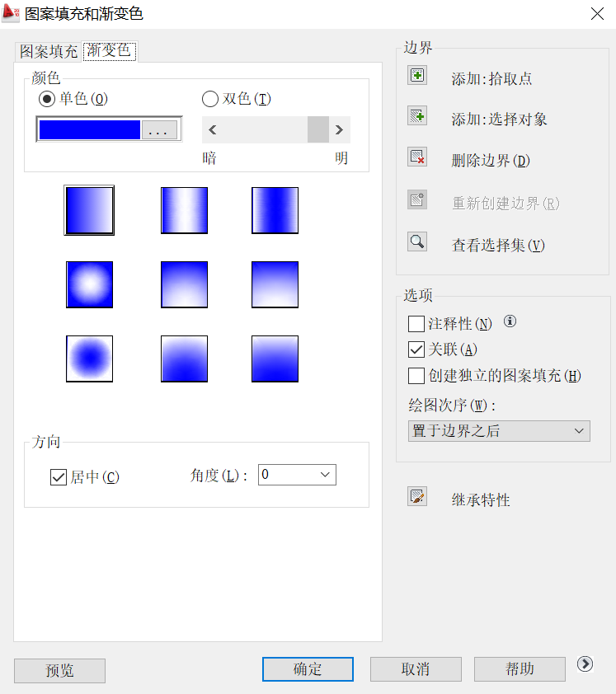Click the OK (确定) button
616x694 pixels.
(308, 669)
